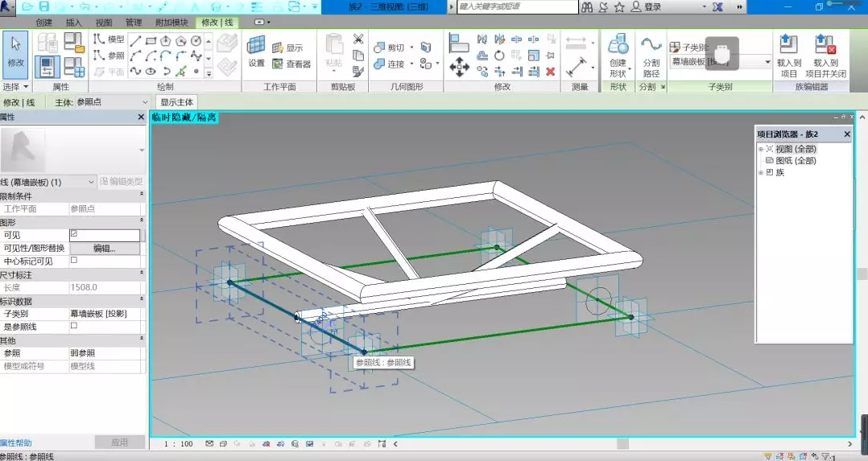Open the Insert (插入) ribbon tab

(73, 23)
